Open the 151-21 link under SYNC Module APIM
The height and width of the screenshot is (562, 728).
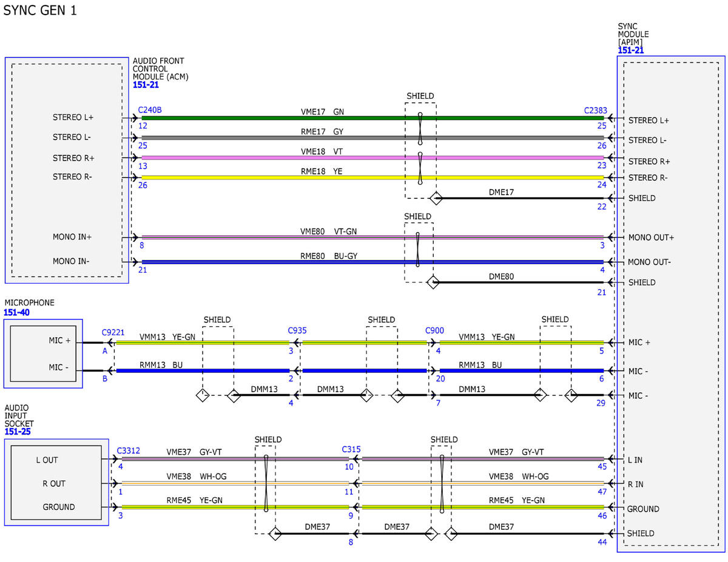[x=630, y=50]
